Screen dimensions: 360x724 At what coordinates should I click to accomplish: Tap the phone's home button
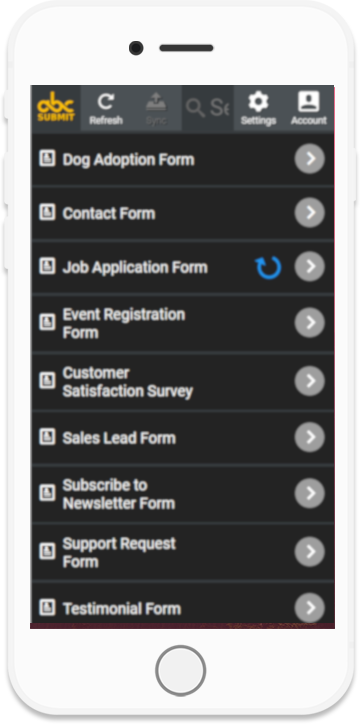(x=180, y=670)
